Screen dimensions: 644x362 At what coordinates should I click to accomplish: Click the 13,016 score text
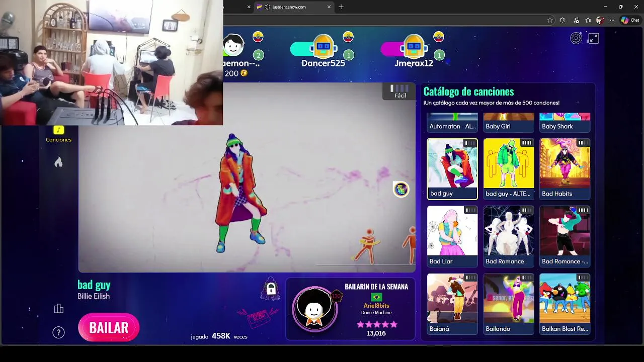click(376, 333)
